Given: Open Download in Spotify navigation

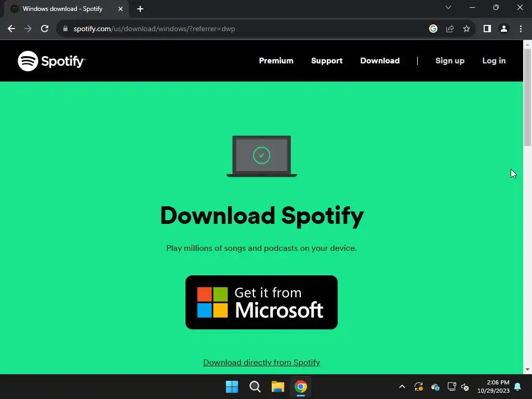Looking at the screenshot, I should 380,61.
